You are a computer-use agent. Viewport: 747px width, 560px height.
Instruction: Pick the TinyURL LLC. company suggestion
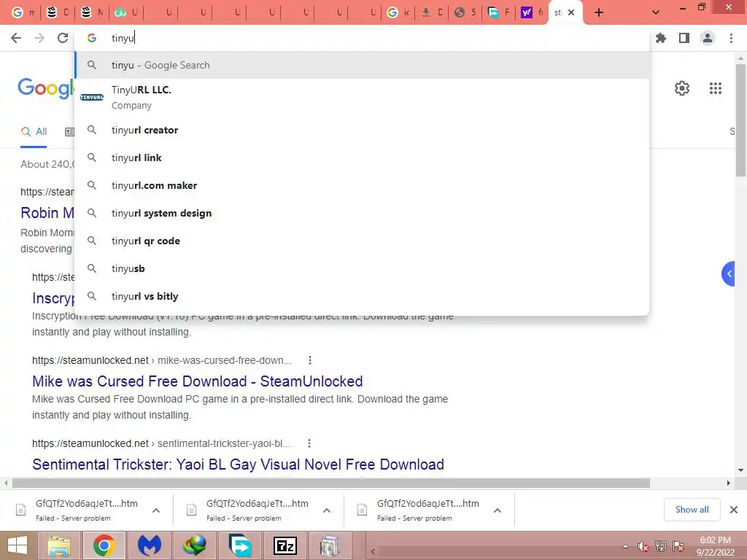click(x=362, y=97)
